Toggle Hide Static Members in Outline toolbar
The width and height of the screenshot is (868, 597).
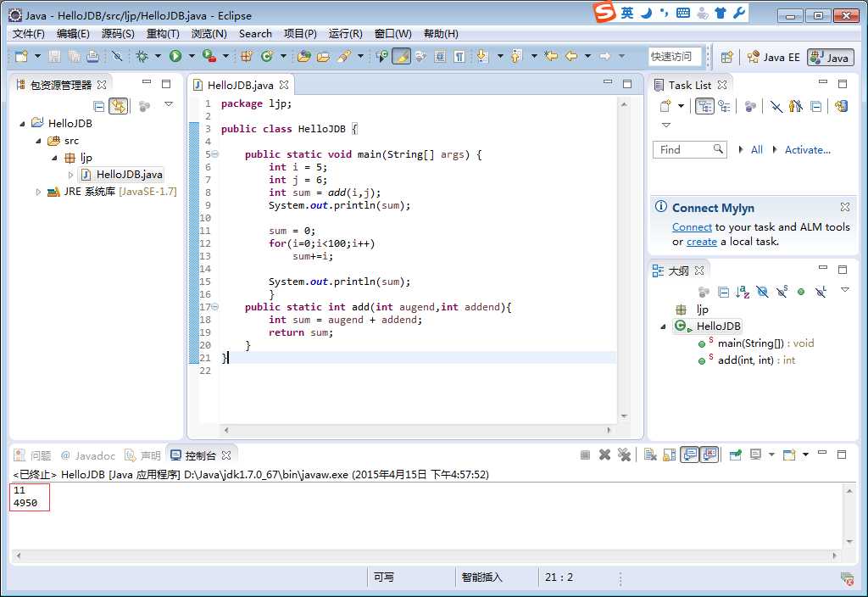(x=782, y=292)
